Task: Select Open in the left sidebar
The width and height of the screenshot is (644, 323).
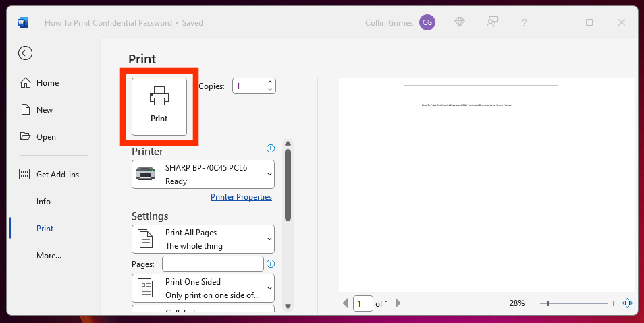Action: [46, 137]
